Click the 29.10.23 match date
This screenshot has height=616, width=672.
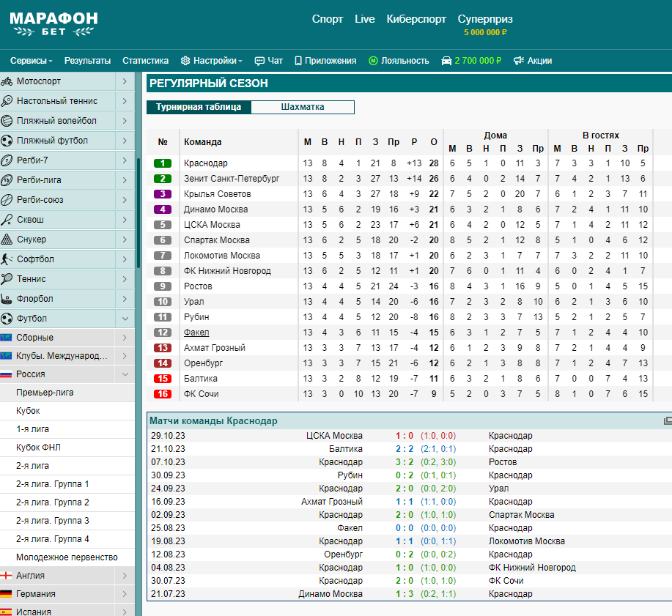pyautogui.click(x=168, y=436)
